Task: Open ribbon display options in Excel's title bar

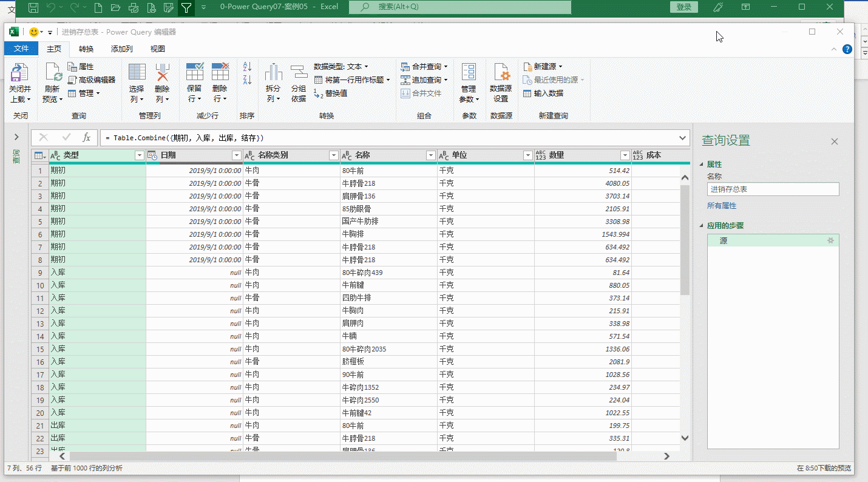Action: [746, 7]
